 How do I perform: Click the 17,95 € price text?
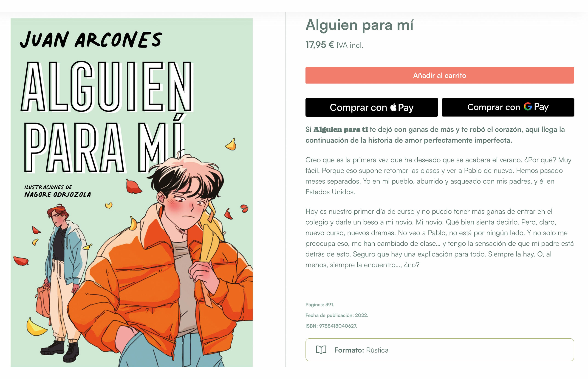tap(319, 45)
